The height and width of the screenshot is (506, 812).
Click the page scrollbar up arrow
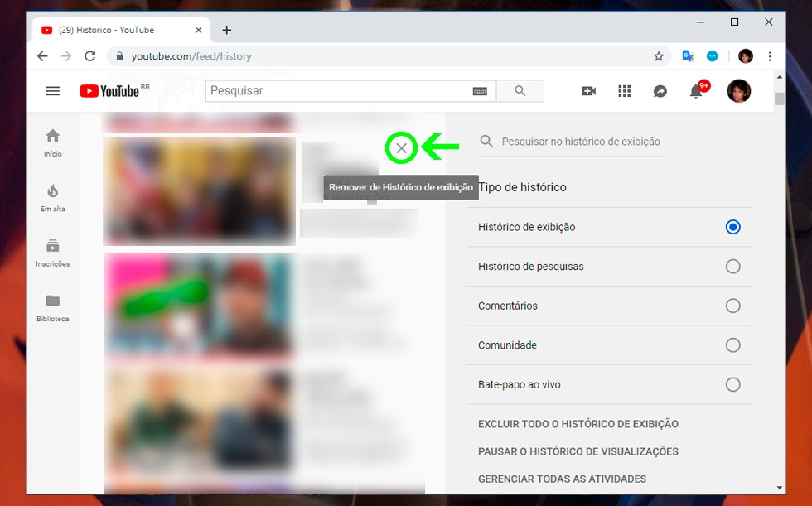pyautogui.click(x=780, y=77)
